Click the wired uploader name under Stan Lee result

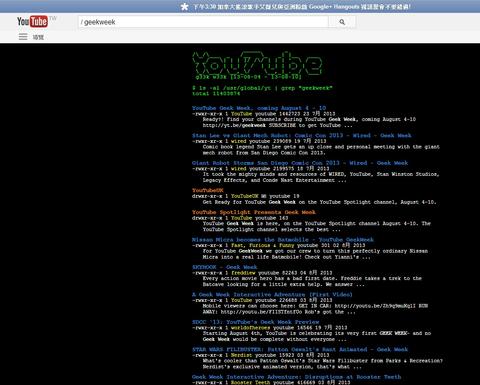239,141
